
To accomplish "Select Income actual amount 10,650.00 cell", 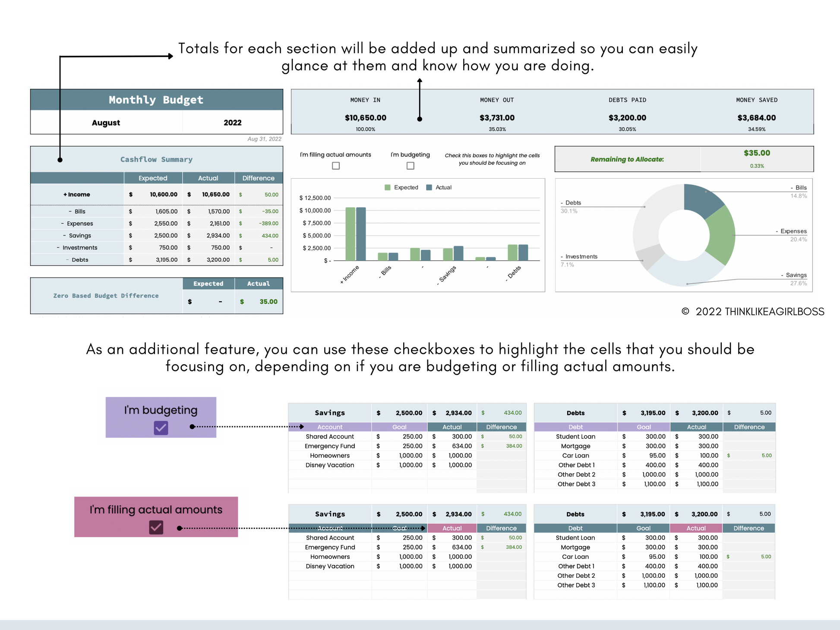I will coord(215,195).
